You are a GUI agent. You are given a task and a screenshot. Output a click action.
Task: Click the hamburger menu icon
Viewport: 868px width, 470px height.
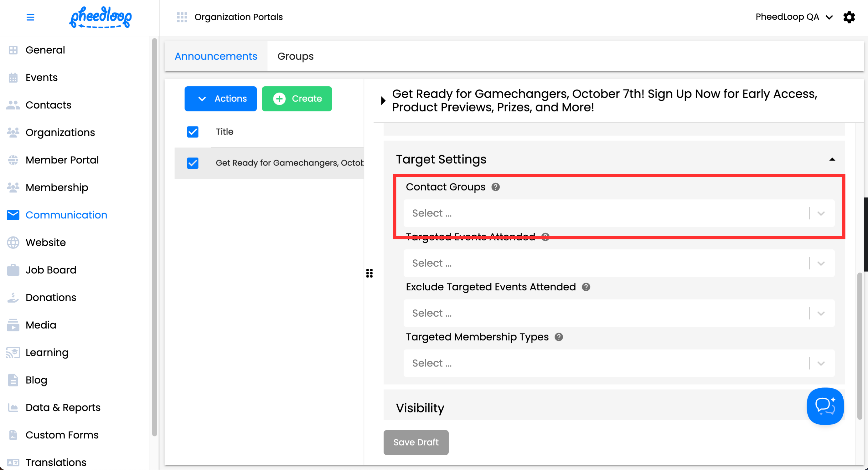(30, 17)
